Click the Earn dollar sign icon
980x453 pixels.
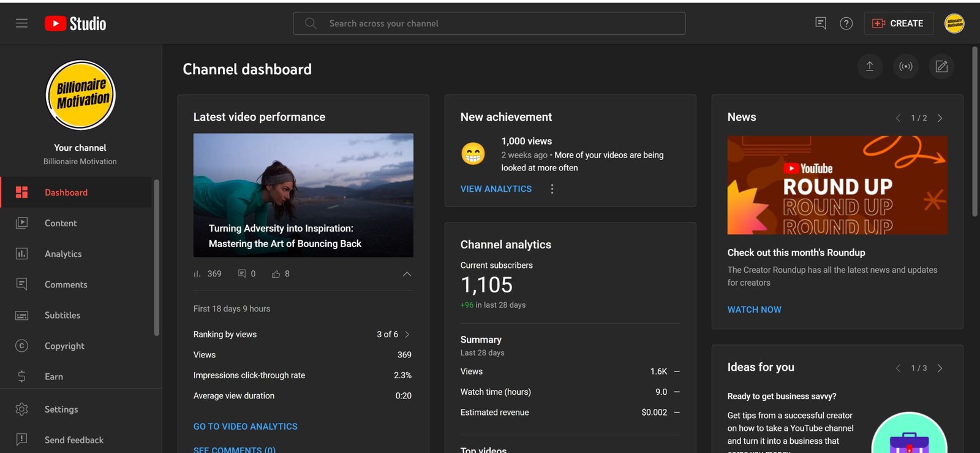point(21,376)
